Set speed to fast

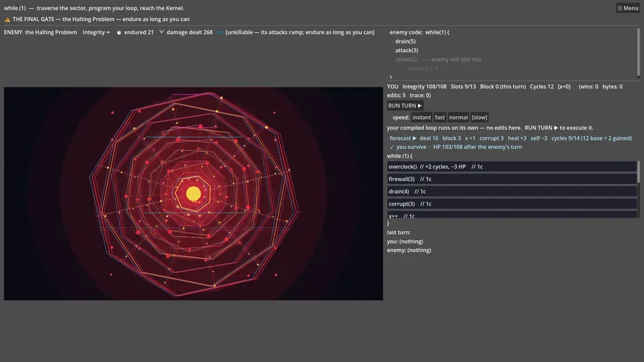coord(440,117)
